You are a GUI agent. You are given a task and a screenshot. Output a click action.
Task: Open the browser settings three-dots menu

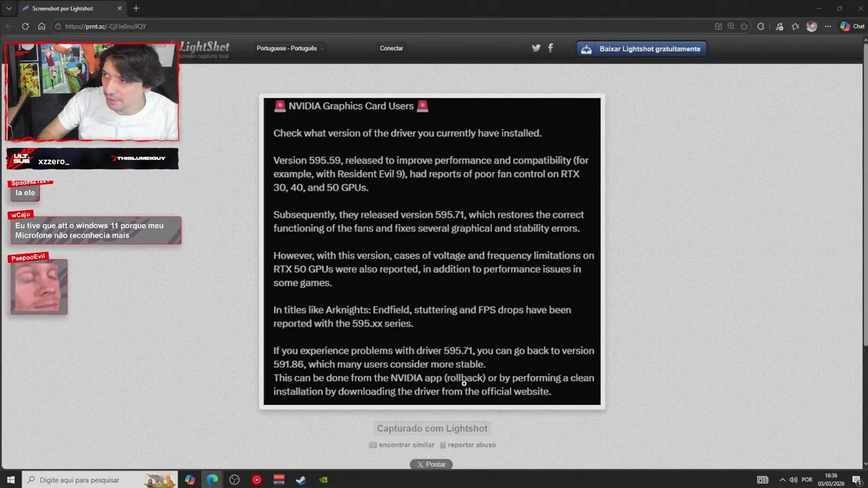tap(827, 26)
